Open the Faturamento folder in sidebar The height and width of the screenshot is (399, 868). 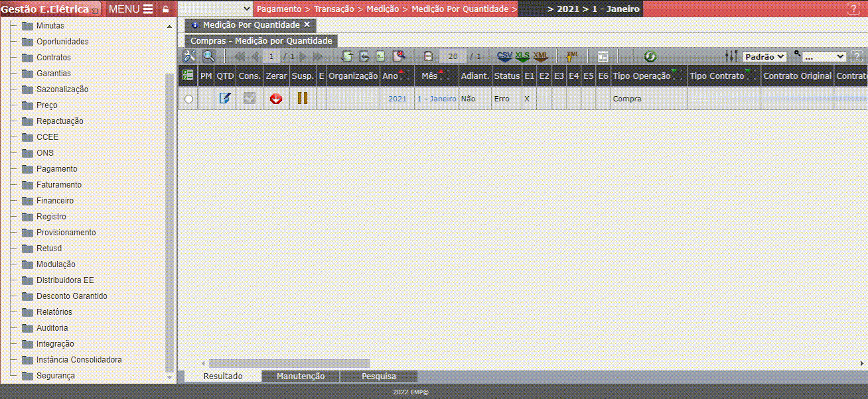(58, 185)
